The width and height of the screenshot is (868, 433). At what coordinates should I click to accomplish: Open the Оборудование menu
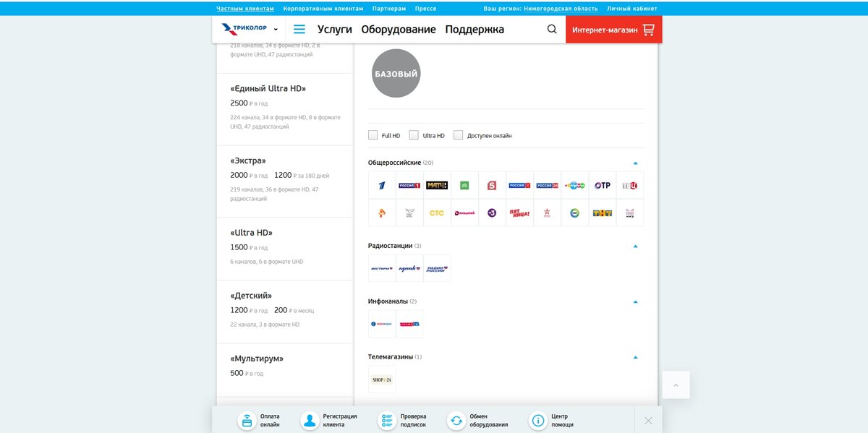[x=399, y=30]
